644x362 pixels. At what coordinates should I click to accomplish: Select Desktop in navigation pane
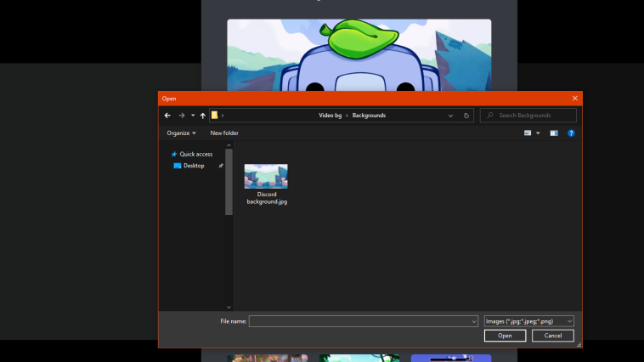(x=194, y=166)
